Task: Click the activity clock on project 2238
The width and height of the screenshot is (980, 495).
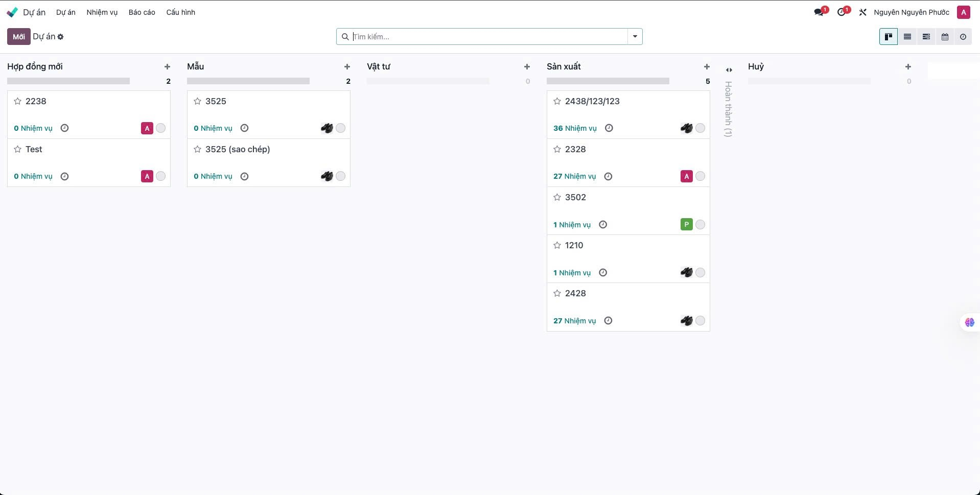Action: [64, 128]
